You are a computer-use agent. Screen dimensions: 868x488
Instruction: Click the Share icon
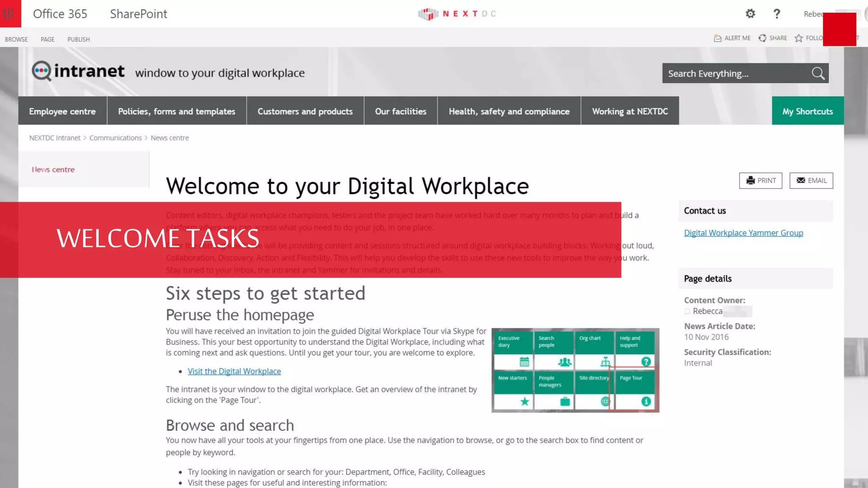[x=762, y=38]
